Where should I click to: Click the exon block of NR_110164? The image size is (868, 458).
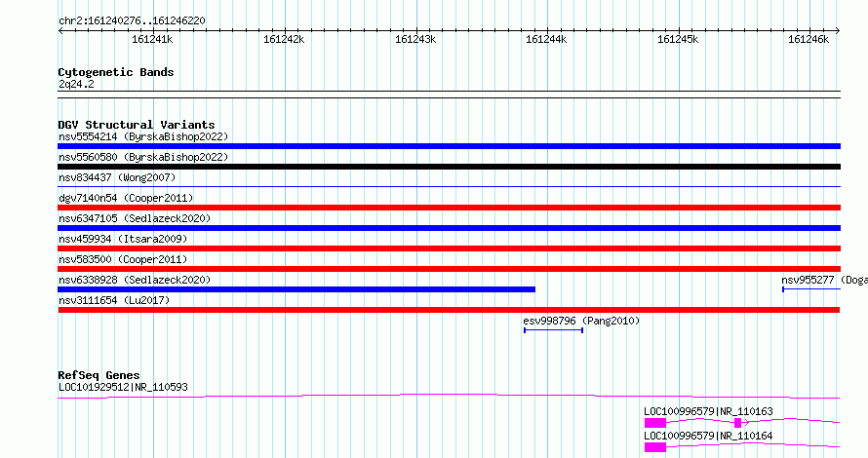tap(655, 447)
